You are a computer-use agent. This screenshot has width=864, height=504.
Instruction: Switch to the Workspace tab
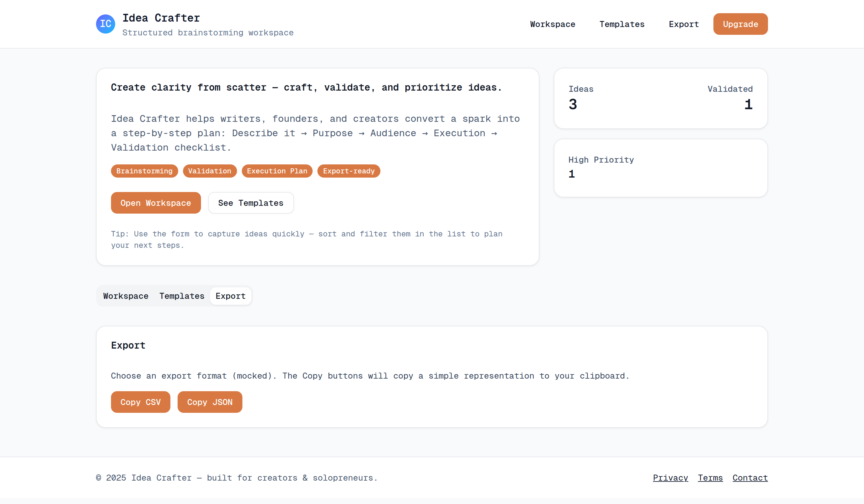click(x=126, y=296)
